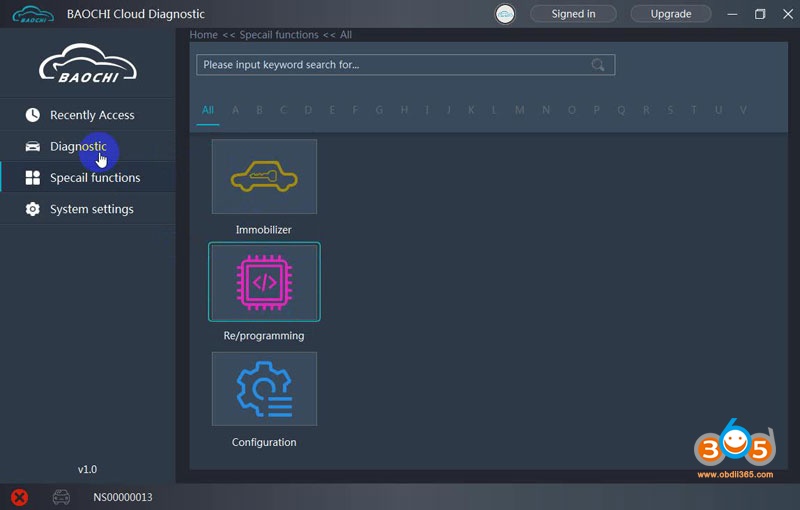Screen dimensions: 800x510
Task: Focus the keyword search input field
Action: coord(406,65)
